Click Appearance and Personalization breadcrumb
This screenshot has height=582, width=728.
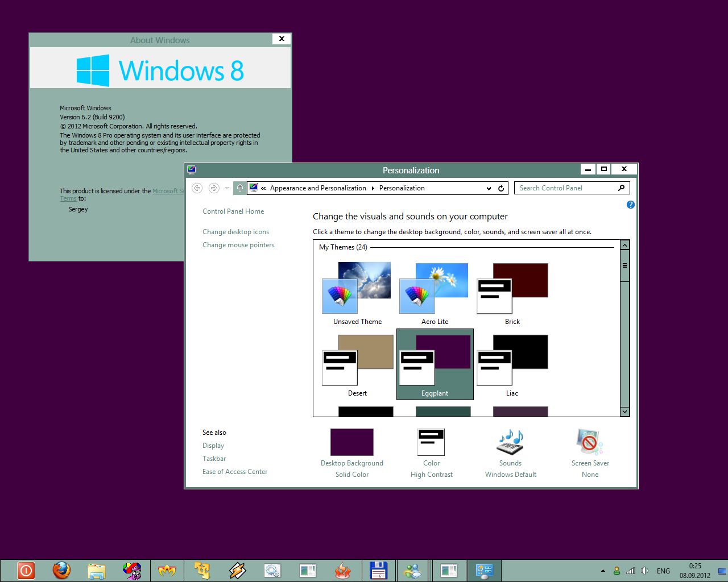tap(318, 188)
